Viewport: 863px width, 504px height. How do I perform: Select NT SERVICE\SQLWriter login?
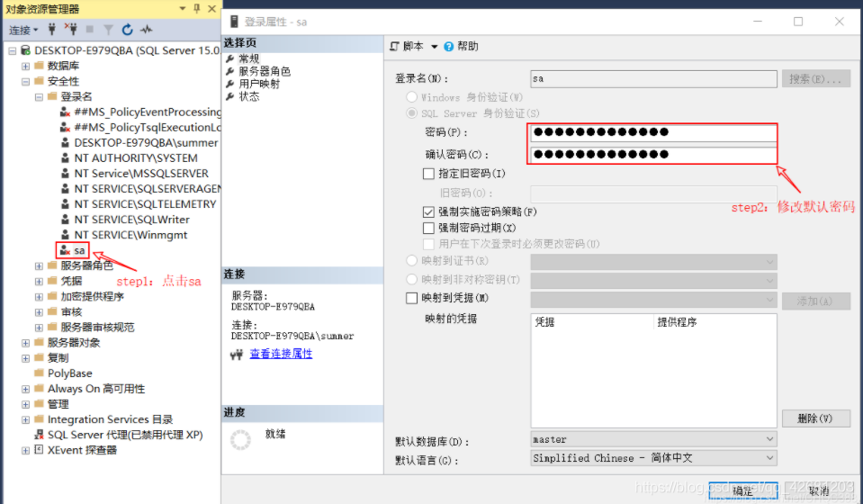[132, 220]
